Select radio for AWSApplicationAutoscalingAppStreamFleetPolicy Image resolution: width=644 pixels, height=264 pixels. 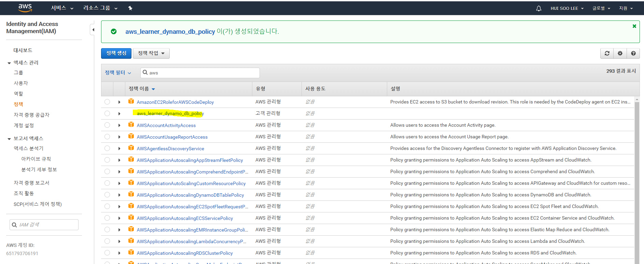(x=107, y=160)
